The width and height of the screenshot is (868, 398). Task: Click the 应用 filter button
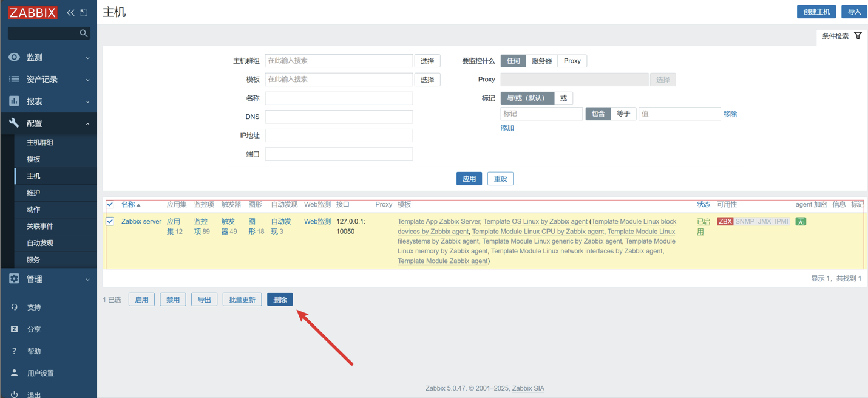click(469, 179)
